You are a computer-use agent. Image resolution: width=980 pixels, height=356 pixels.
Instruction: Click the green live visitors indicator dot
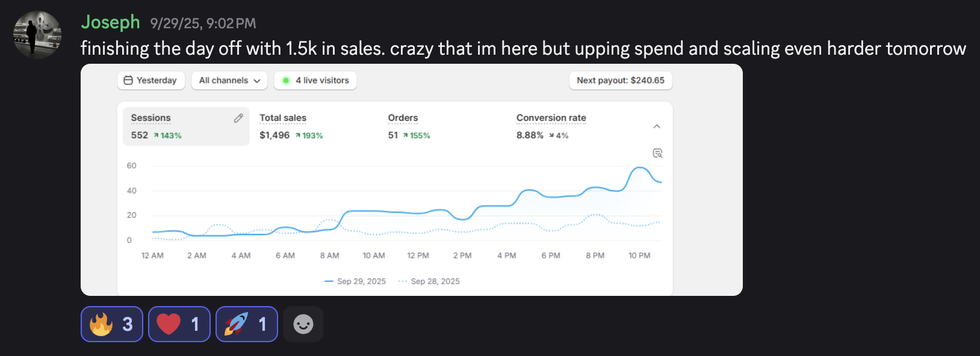[x=286, y=81]
